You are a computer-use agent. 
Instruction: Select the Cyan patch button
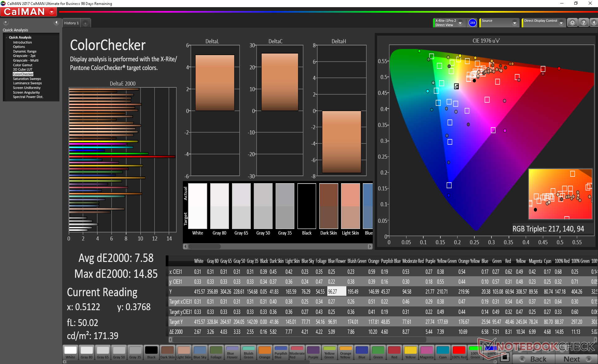point(443,352)
